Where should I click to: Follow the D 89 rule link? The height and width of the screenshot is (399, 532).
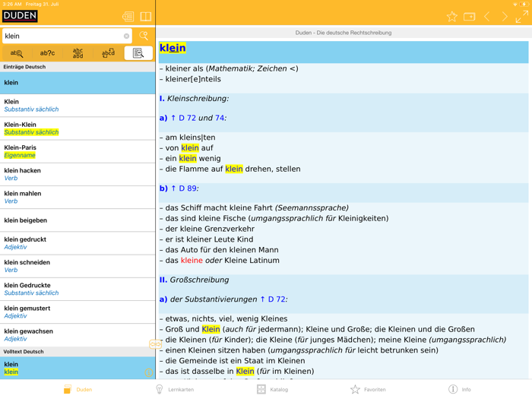point(188,188)
